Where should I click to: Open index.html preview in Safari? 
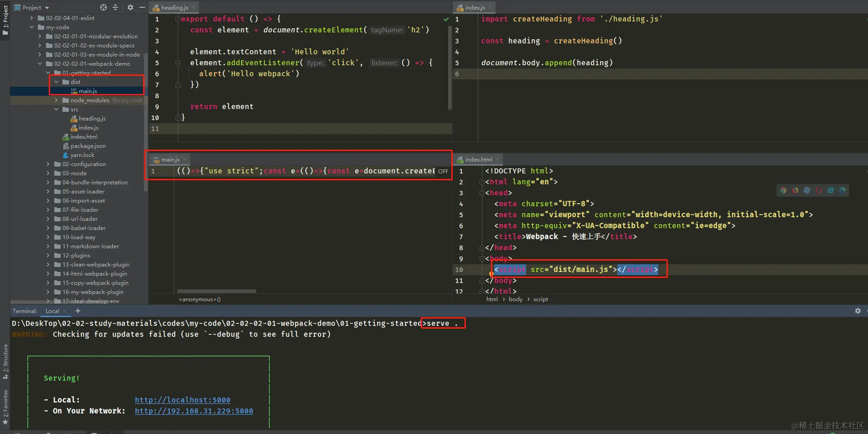[x=807, y=190]
